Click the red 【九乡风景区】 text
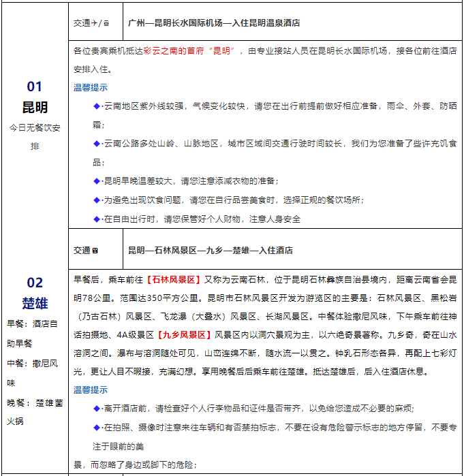Viewport: 464px width, 476px height. point(184,335)
